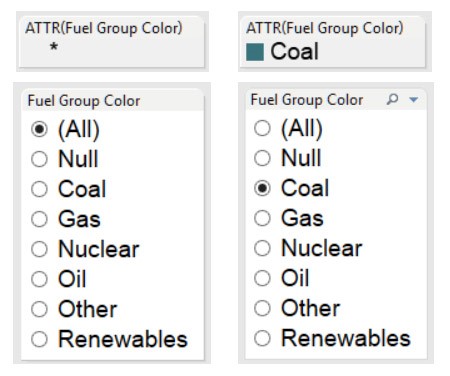Click the left ATTR(Fuel Group Color) legend title
The width and height of the screenshot is (450, 376).
(x=104, y=28)
